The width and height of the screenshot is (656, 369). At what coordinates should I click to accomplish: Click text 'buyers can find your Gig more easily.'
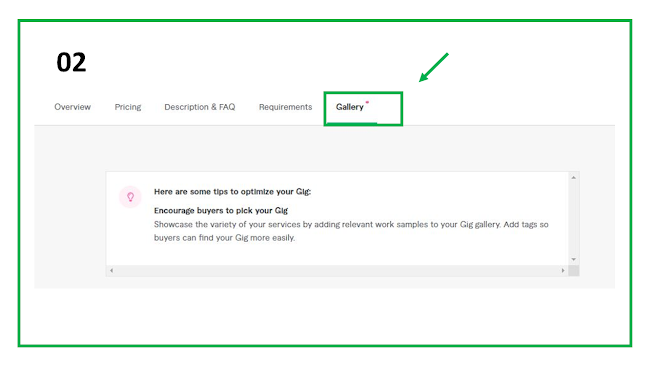click(x=224, y=238)
